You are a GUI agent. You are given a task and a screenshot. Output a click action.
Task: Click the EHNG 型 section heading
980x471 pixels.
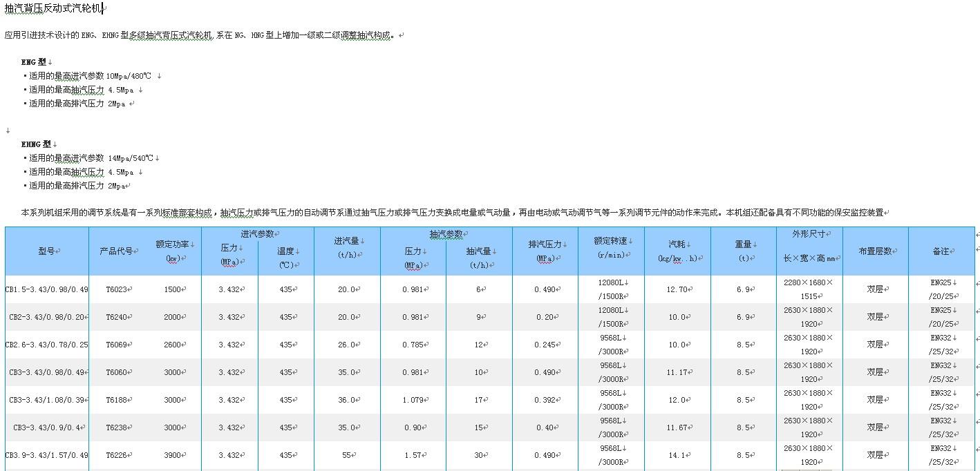point(37,144)
